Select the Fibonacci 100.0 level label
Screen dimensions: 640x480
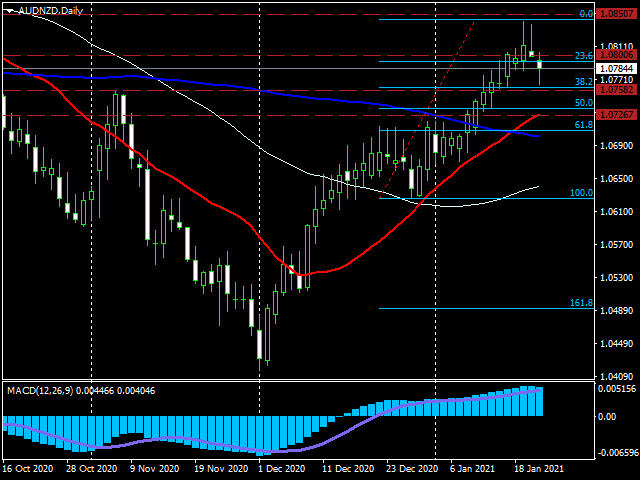(x=581, y=193)
